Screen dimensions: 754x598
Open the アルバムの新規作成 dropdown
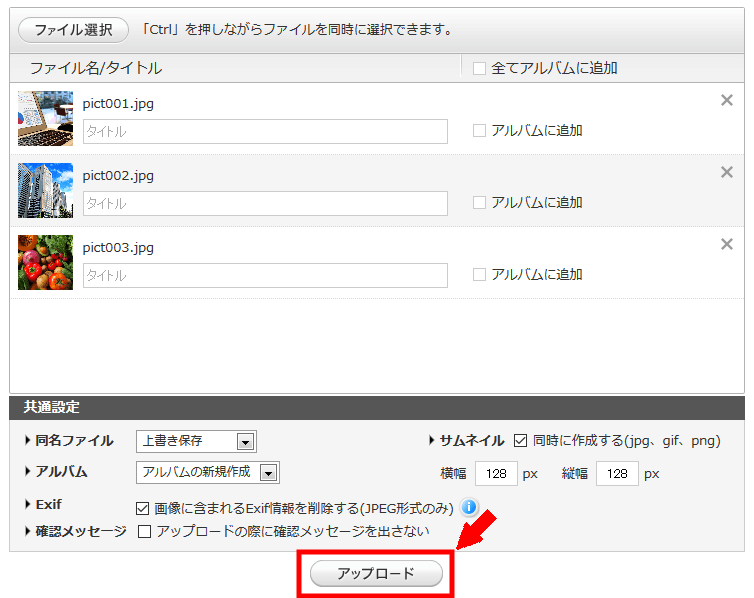coord(208,473)
